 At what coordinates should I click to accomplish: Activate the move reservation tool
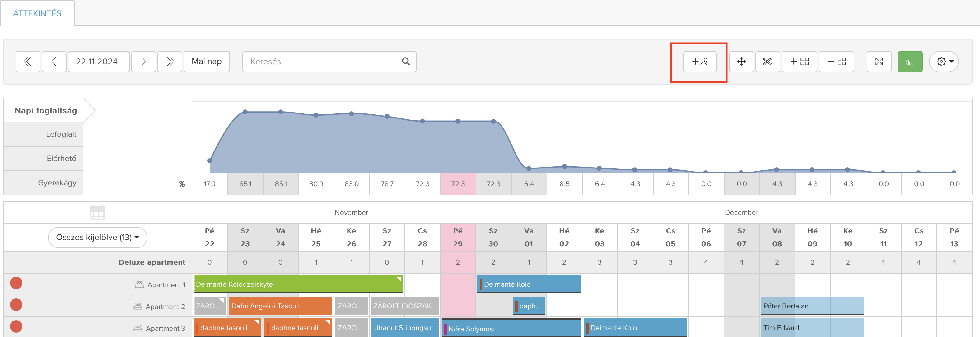(741, 62)
